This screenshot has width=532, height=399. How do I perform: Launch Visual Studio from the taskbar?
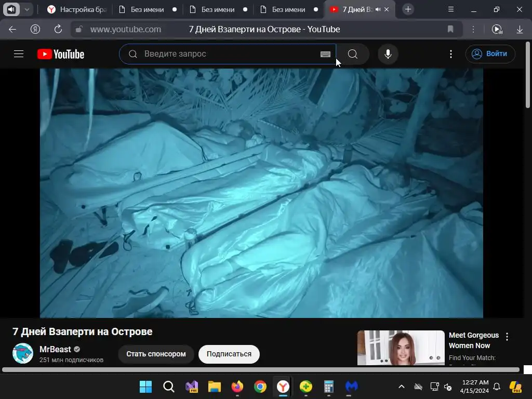(x=192, y=387)
